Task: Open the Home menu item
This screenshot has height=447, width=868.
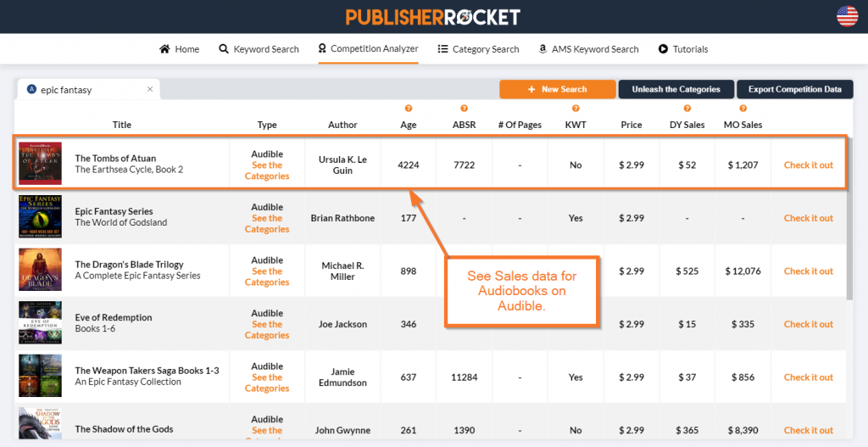Action: pos(180,48)
